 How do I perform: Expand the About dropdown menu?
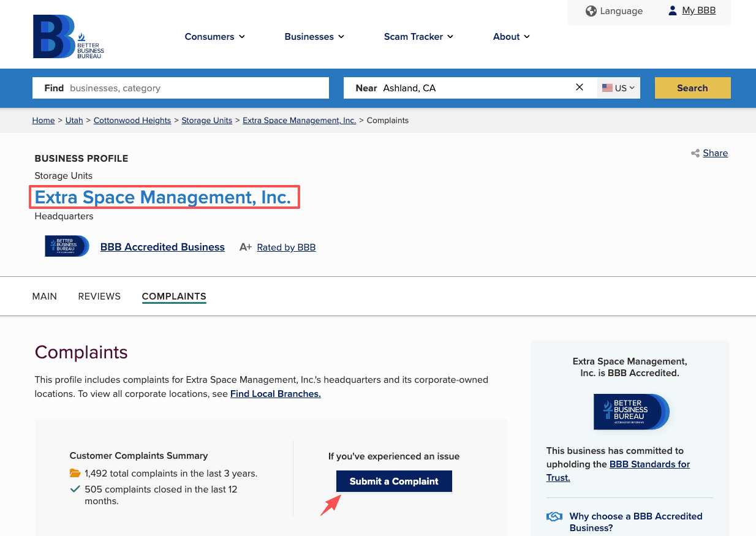pyautogui.click(x=510, y=37)
